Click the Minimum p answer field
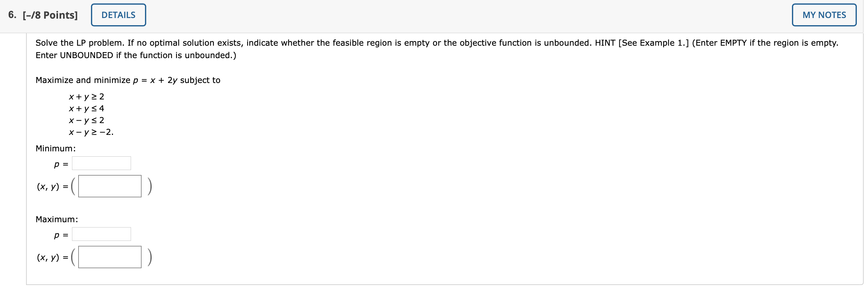868x294 pixels. [101, 163]
